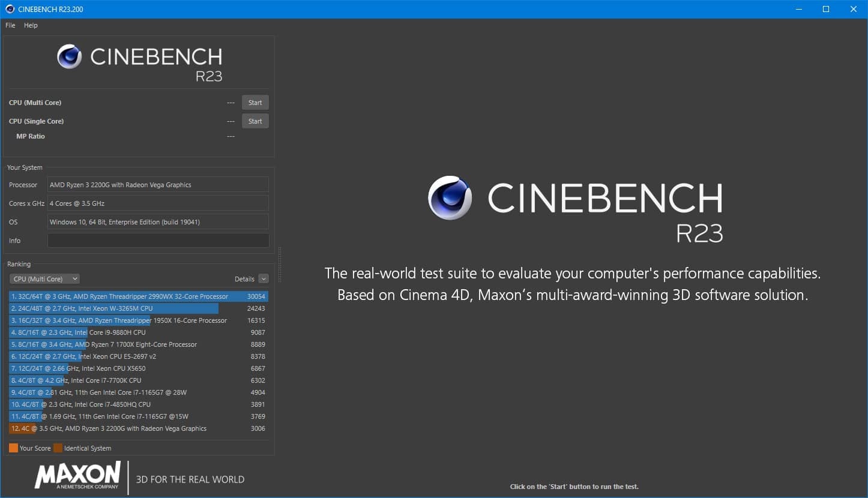Click the Cores x GHz field
Screen dimensions: 868x498
point(158,203)
